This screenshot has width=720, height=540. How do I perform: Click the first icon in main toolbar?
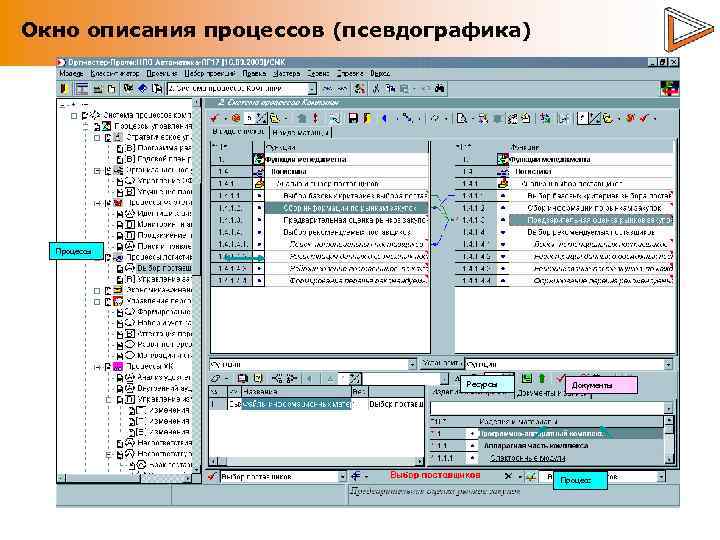click(x=64, y=89)
